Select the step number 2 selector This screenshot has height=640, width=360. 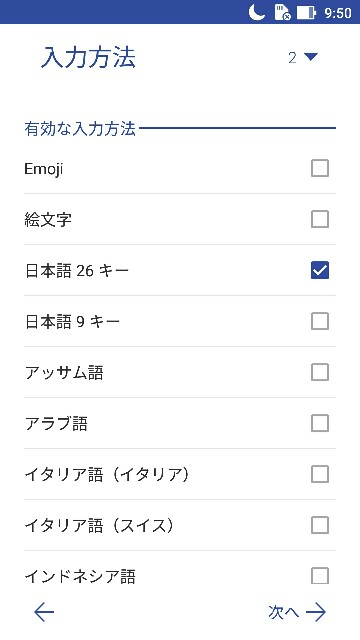coord(302,58)
